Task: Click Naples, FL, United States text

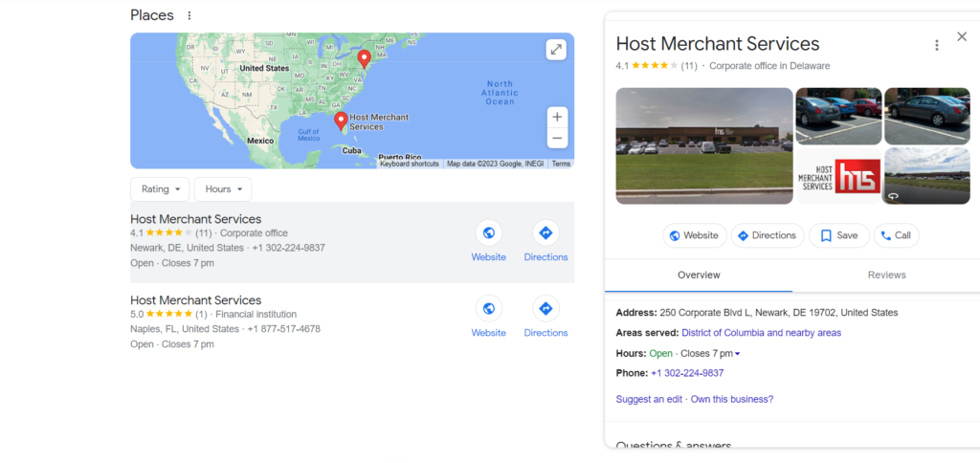Action: click(x=185, y=329)
